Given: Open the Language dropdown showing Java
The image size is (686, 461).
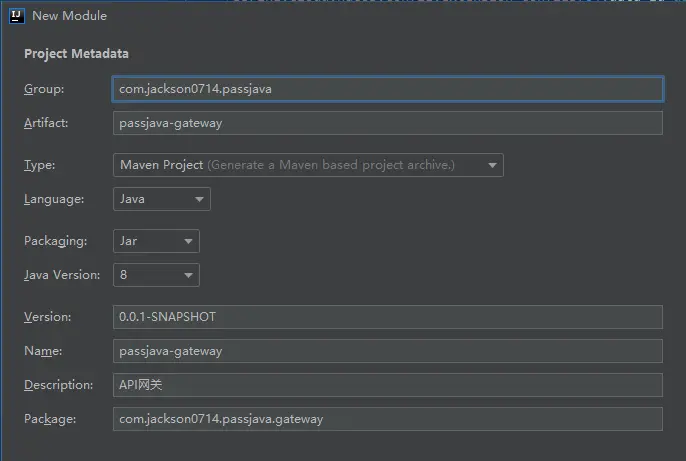Looking at the screenshot, I should point(161,199).
